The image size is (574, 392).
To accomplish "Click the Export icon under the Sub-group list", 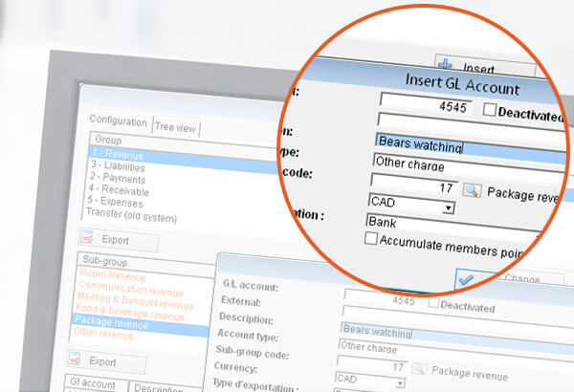I will tap(75, 359).
